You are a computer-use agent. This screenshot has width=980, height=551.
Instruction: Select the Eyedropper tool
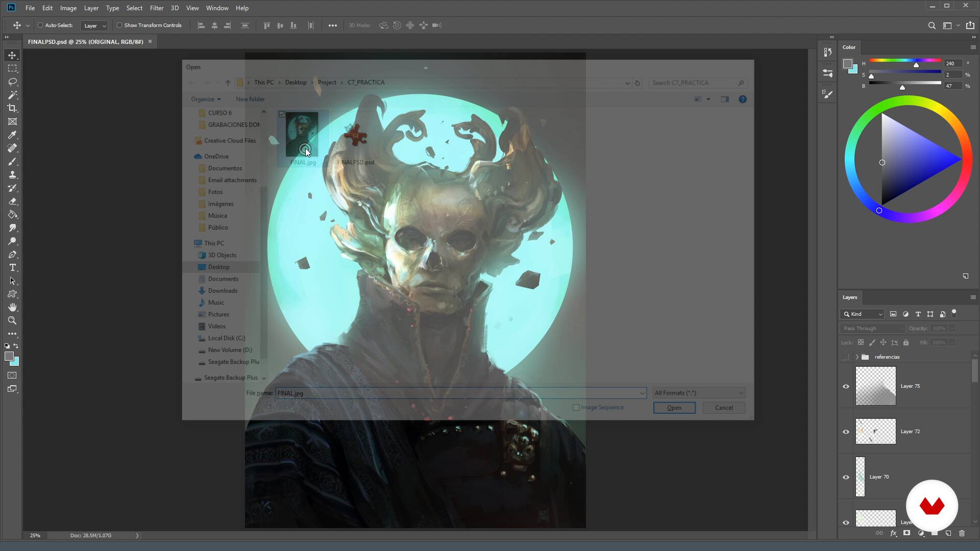(x=13, y=135)
